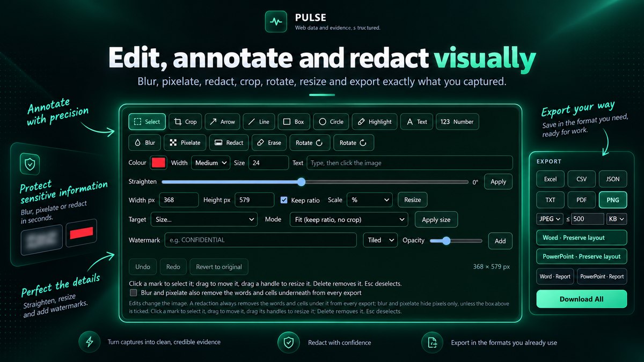Click the red redacted sample thumbnail
Viewport: 644px width, 362px height.
[81, 233]
